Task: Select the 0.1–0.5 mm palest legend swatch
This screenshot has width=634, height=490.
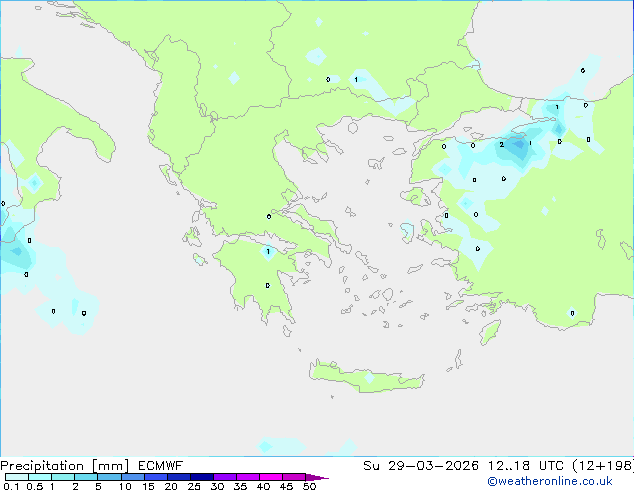Action: (x=17, y=477)
